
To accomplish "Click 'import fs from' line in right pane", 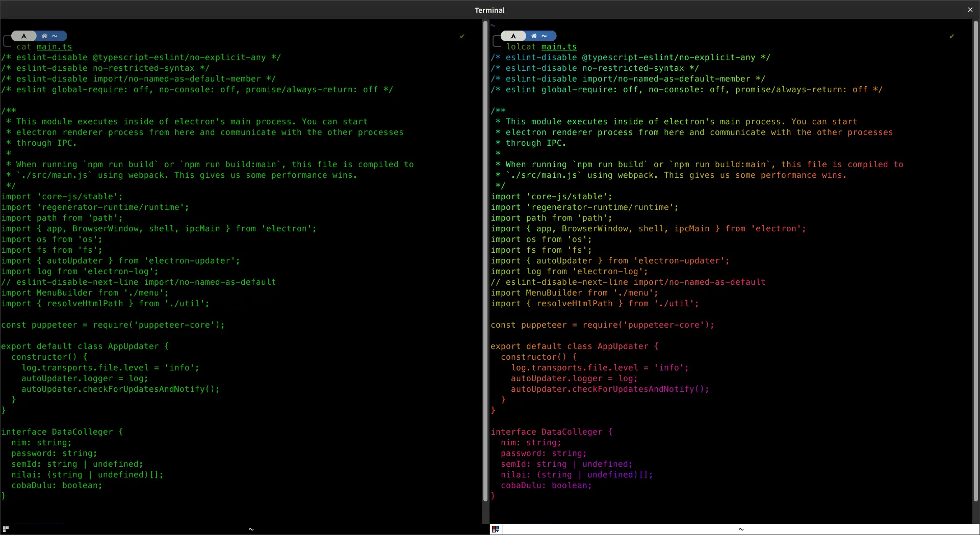I will click(541, 250).
